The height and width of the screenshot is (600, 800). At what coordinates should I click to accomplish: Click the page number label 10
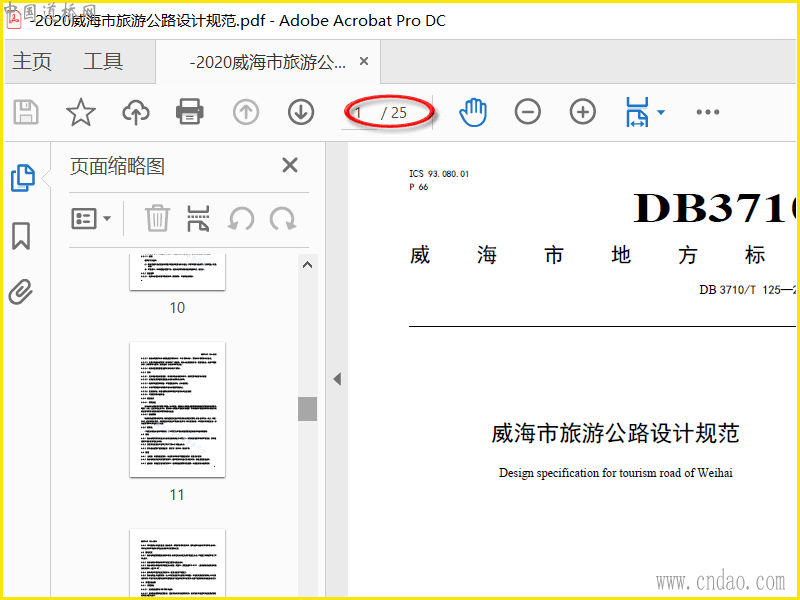click(x=177, y=308)
